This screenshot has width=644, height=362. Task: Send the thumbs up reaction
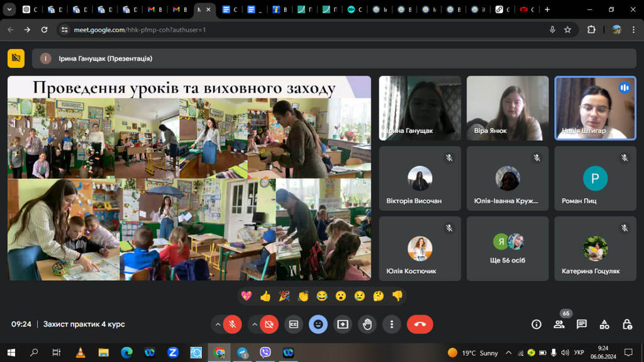coord(265,295)
